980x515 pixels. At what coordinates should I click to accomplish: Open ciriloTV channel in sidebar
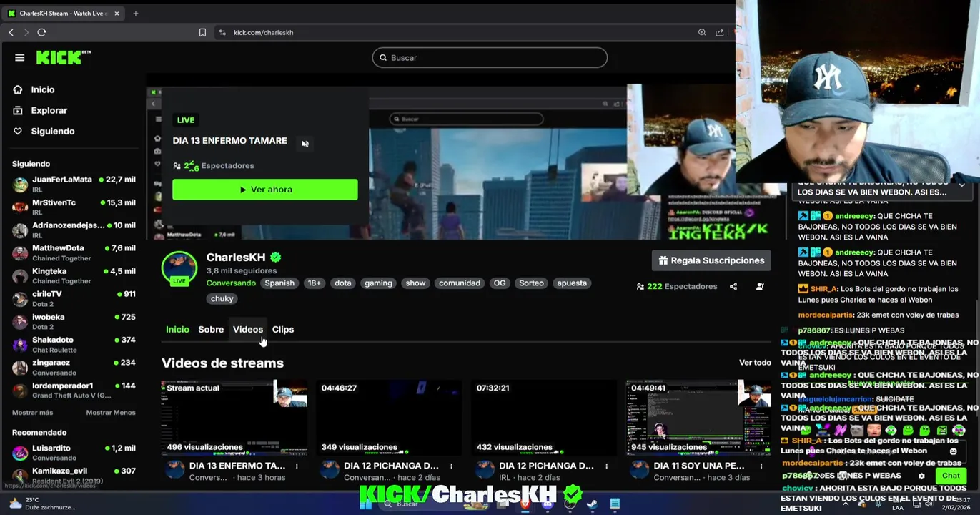[x=74, y=298]
